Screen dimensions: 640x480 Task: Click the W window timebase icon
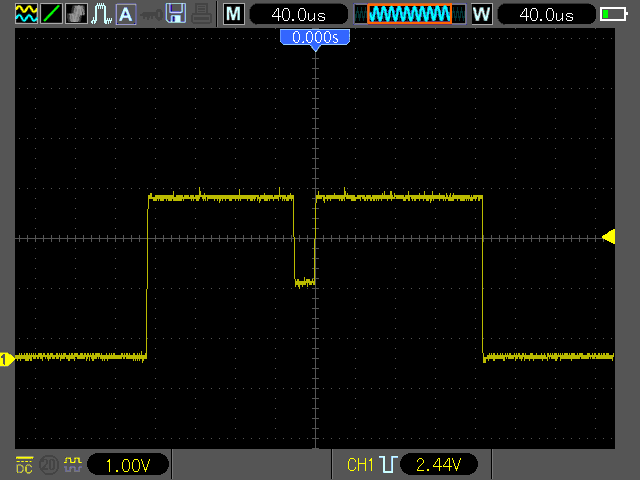pyautogui.click(x=482, y=14)
